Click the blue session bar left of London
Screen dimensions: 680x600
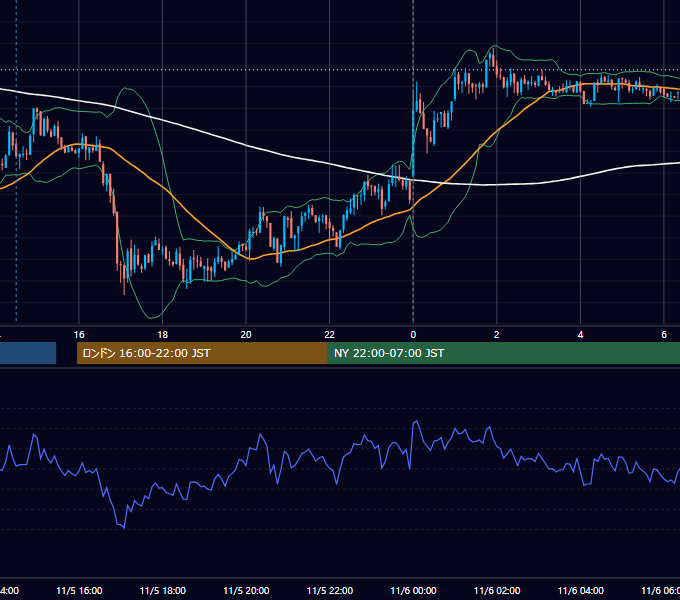28,353
